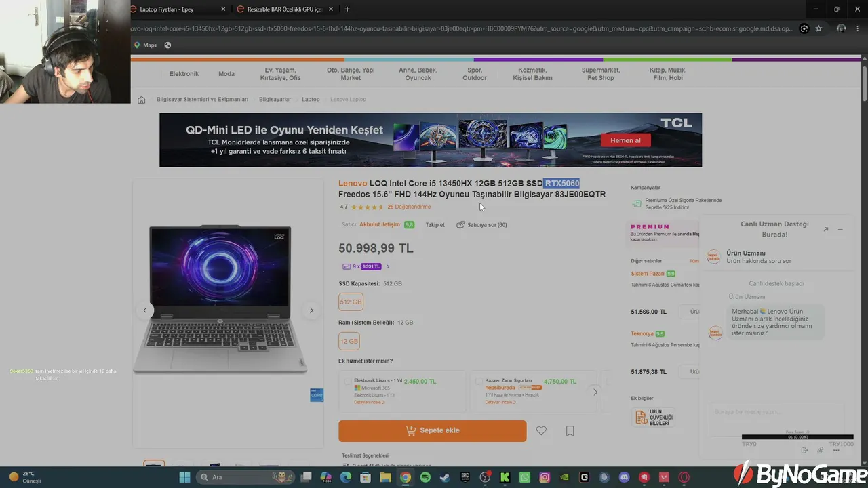Image resolution: width=868 pixels, height=488 pixels.
Task: Open Discord from the taskbar
Action: tap(625, 477)
